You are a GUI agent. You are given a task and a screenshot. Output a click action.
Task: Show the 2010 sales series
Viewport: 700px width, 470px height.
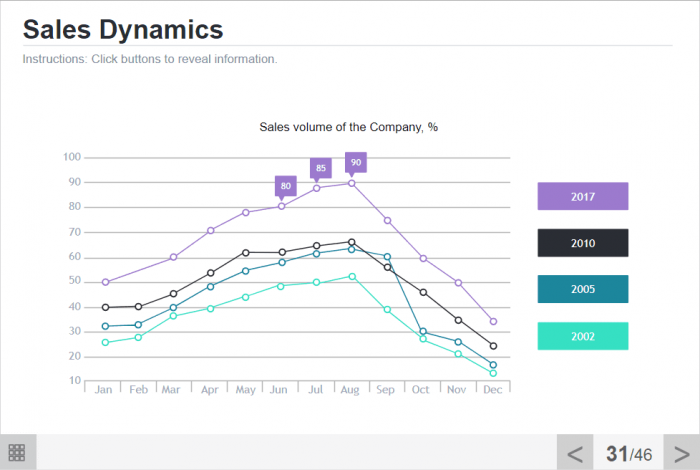click(x=582, y=243)
